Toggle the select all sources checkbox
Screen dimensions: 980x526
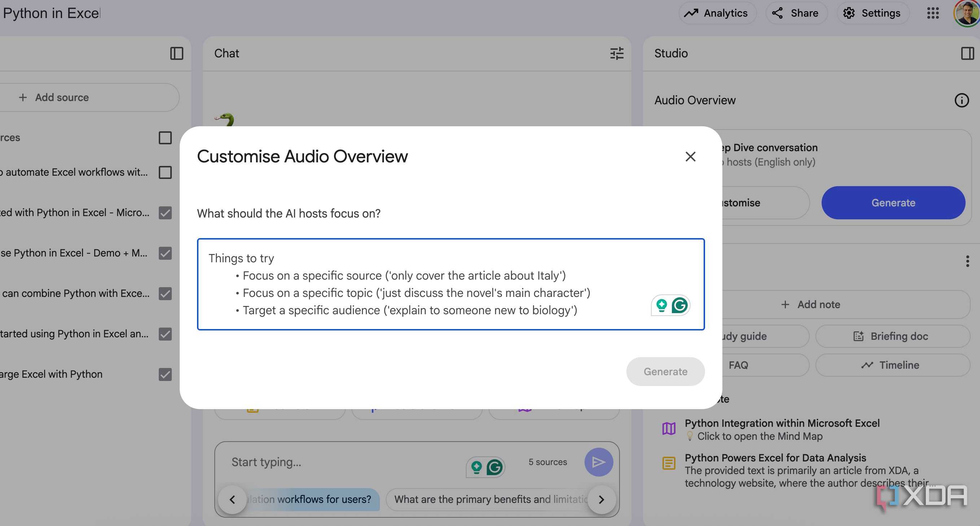coord(165,138)
